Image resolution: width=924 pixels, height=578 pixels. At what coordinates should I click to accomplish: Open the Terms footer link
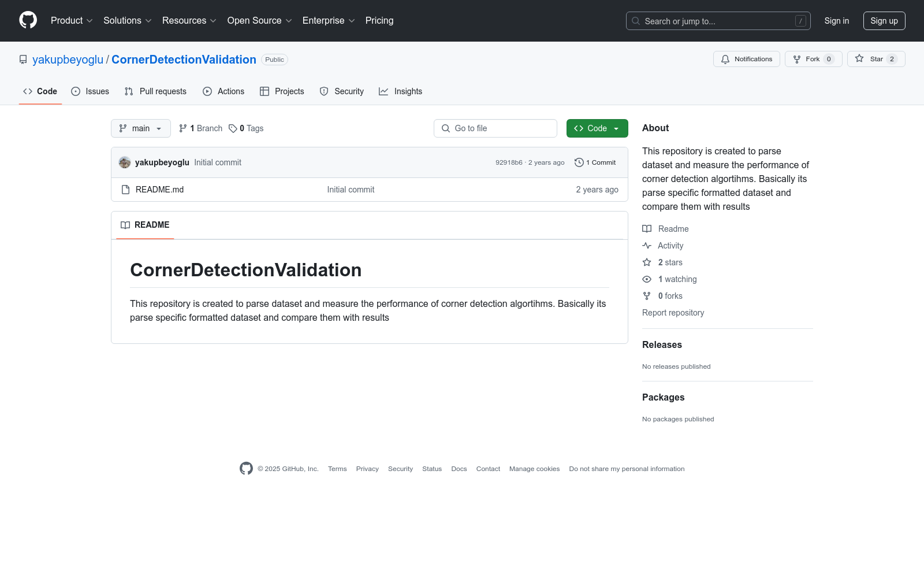click(x=337, y=469)
